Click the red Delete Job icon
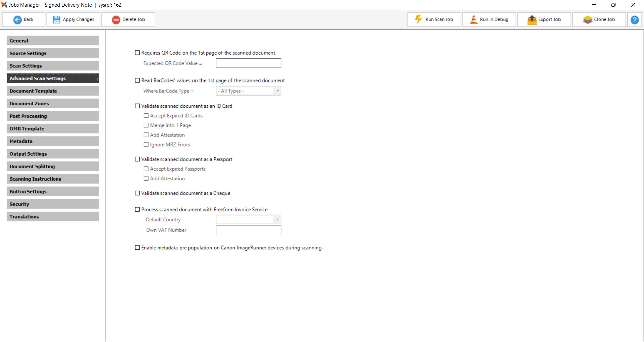The height and width of the screenshot is (342, 644). [116, 20]
